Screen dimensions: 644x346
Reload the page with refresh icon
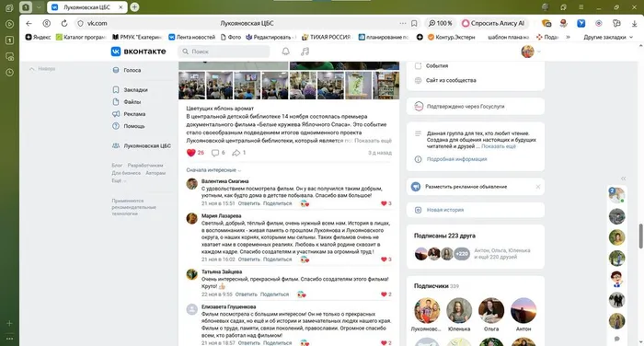click(64, 23)
